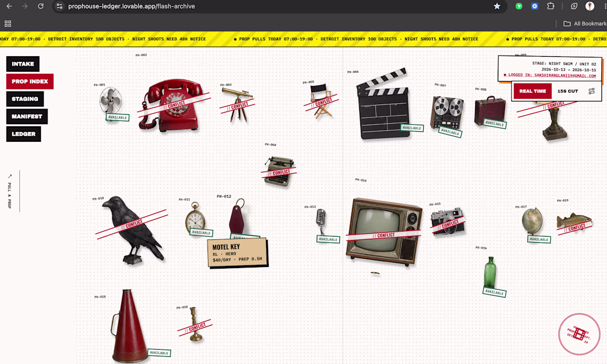Choose the clapperboard prop
607x364 pixels.
click(x=382, y=104)
